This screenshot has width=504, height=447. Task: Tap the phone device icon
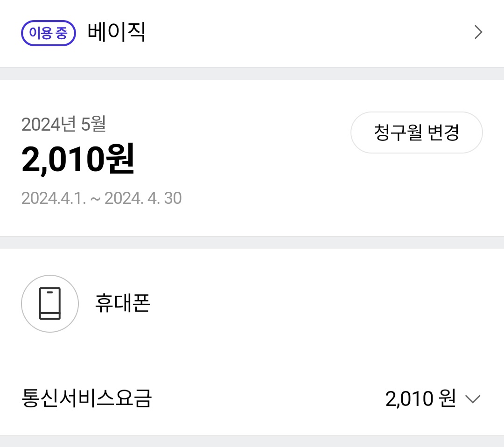point(49,304)
